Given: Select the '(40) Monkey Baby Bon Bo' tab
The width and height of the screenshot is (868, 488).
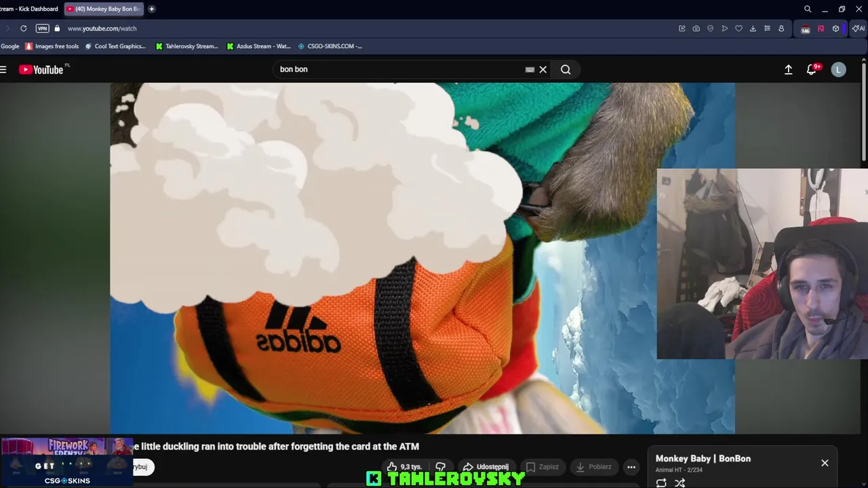Looking at the screenshot, I should coord(103,9).
